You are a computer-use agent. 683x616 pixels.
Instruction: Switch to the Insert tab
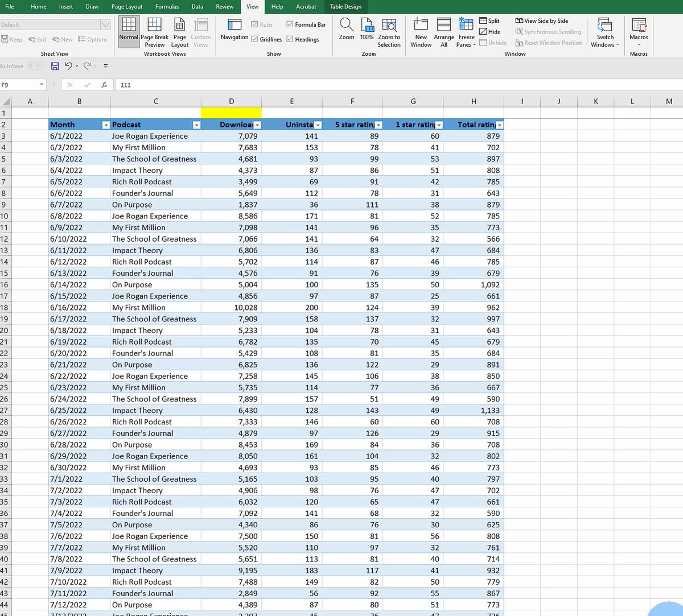tap(66, 7)
